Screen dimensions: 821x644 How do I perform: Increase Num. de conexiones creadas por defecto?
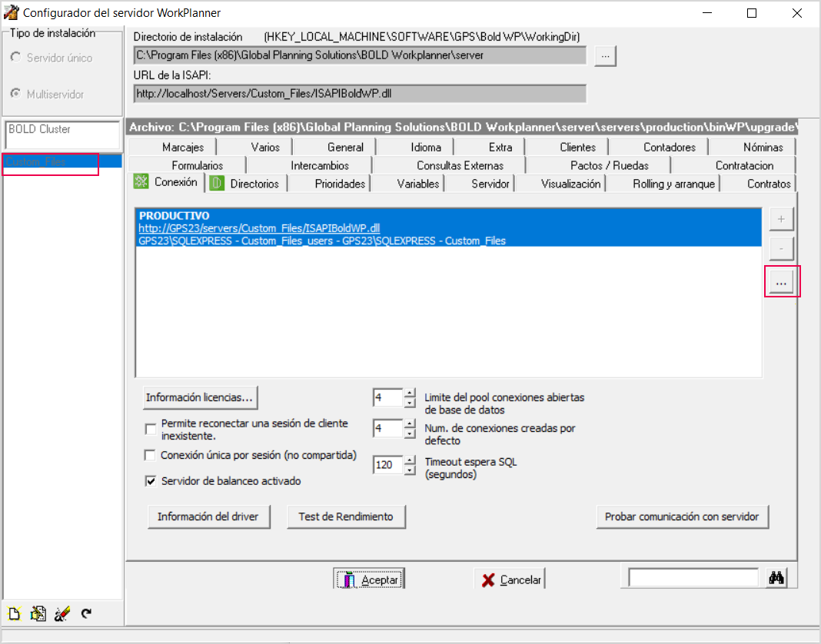(x=410, y=423)
